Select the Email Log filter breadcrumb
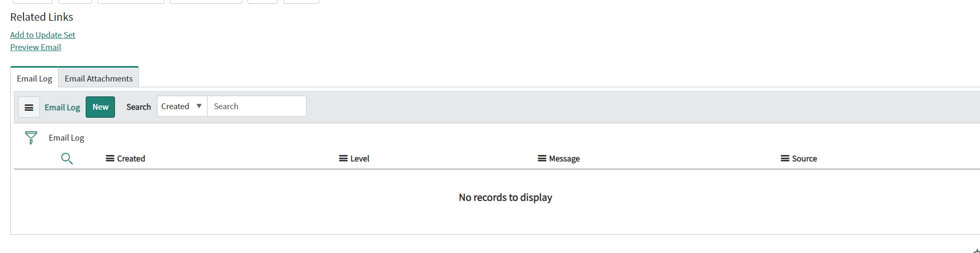980x253 pixels. coord(67,137)
